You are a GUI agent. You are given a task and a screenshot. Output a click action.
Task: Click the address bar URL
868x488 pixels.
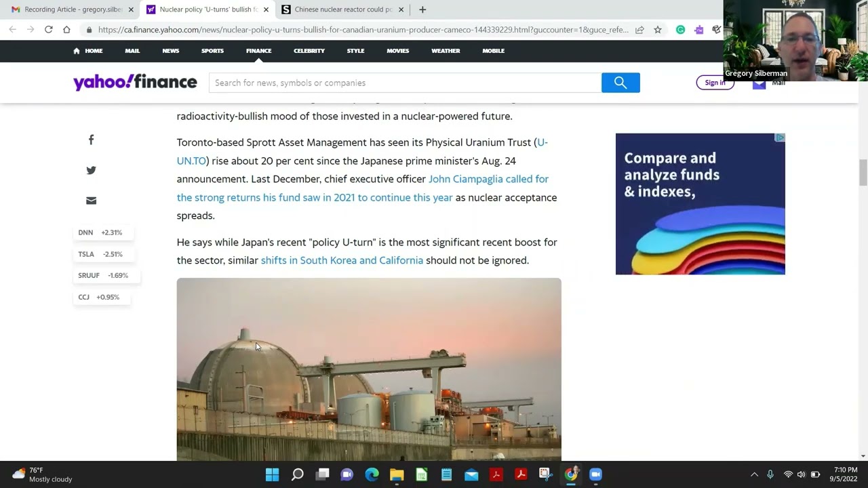pos(363,30)
